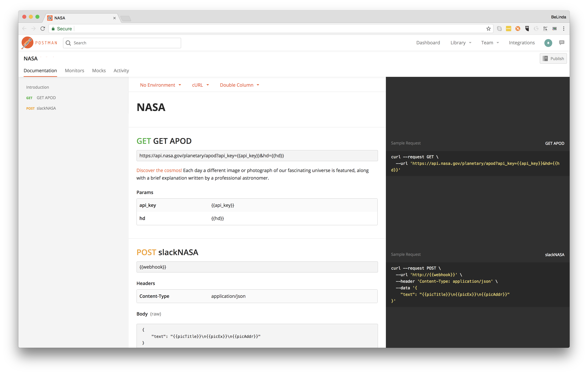Click the NASA tab favicon

[50, 18]
